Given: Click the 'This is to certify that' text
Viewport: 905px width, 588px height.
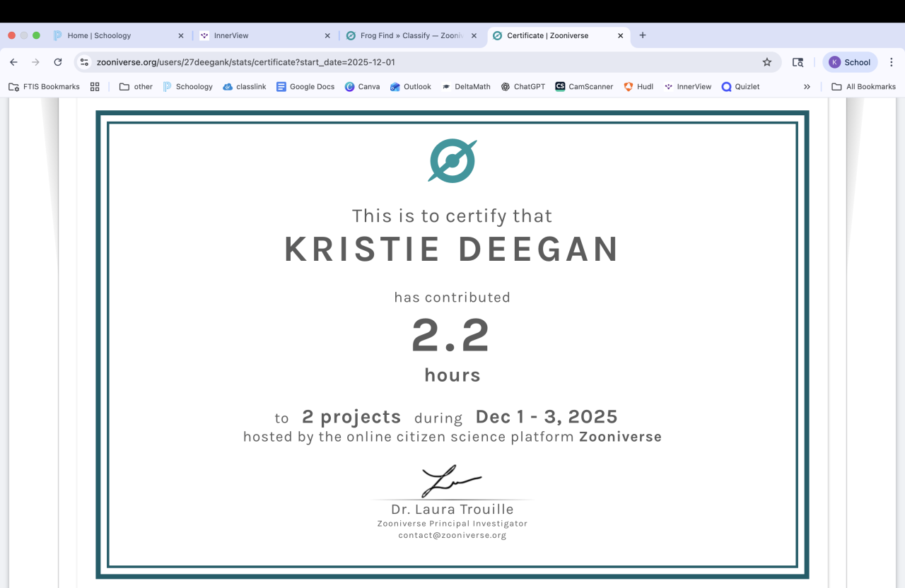Looking at the screenshot, I should [x=452, y=216].
